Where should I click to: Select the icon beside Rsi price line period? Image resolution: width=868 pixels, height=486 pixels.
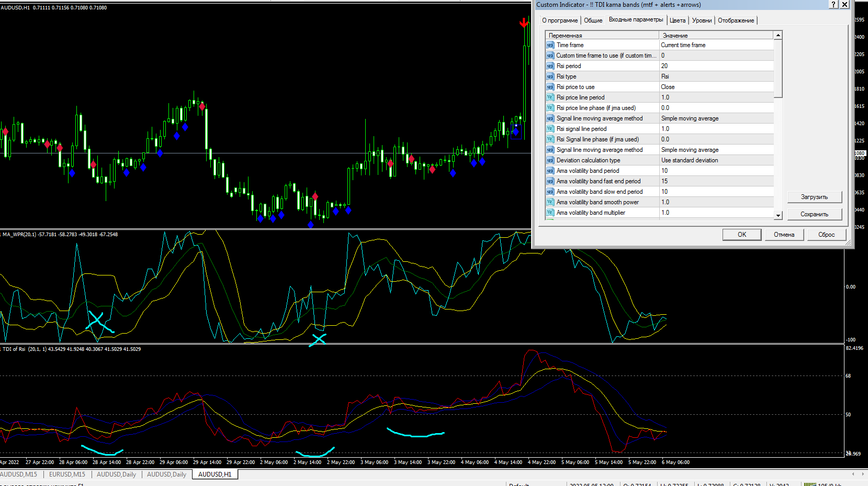[550, 97]
